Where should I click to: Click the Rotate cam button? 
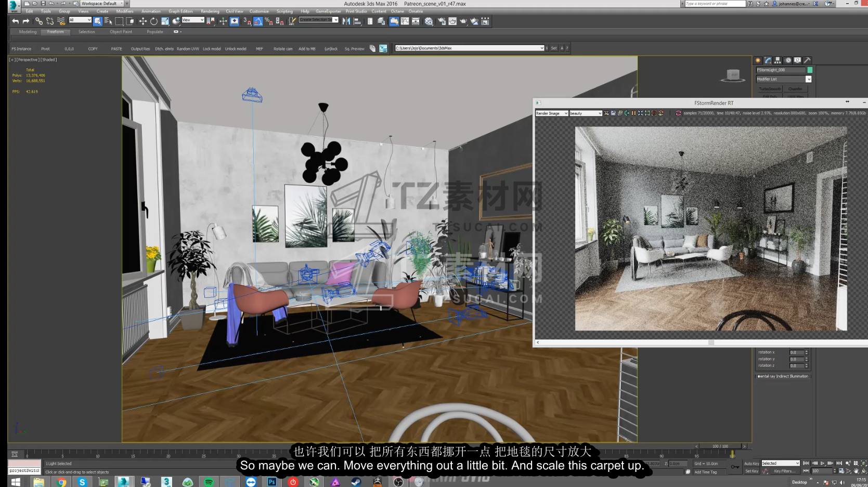click(283, 49)
